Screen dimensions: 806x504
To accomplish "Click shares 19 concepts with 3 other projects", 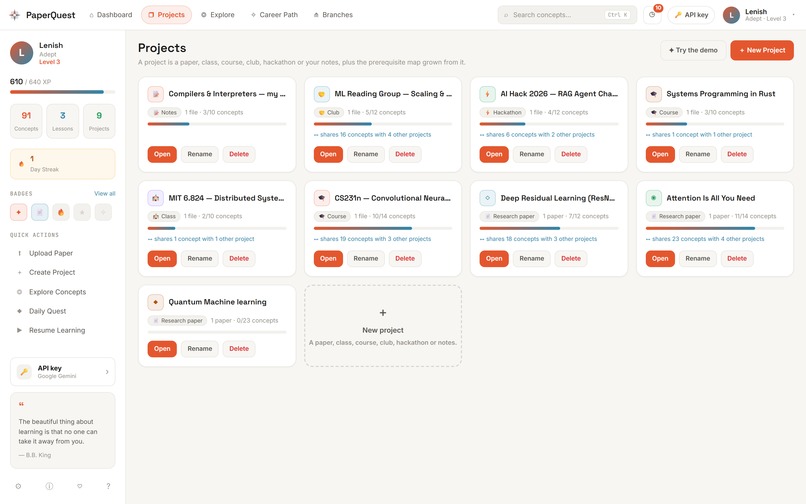I will [372, 239].
